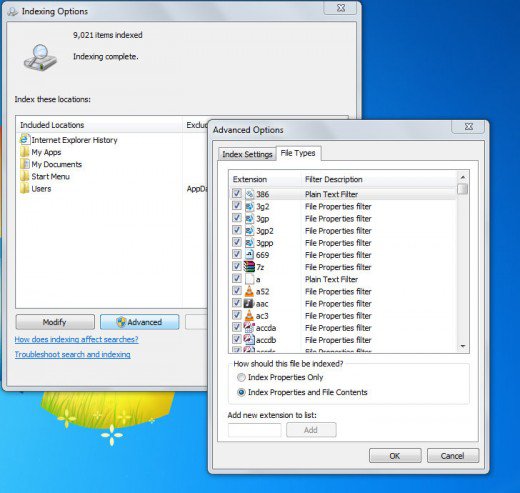
Task: Click the My Apps folder icon
Action: coord(25,152)
